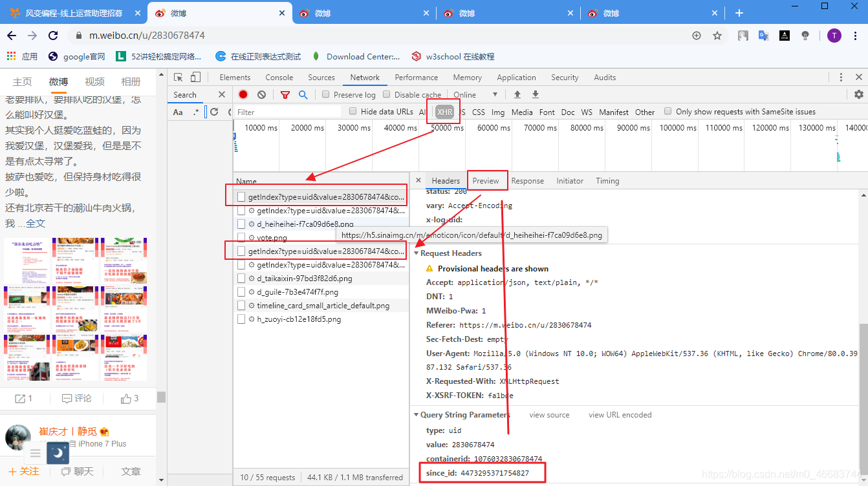Enable the Preserve log checkbox
This screenshot has height=486, width=868.
[x=326, y=94]
